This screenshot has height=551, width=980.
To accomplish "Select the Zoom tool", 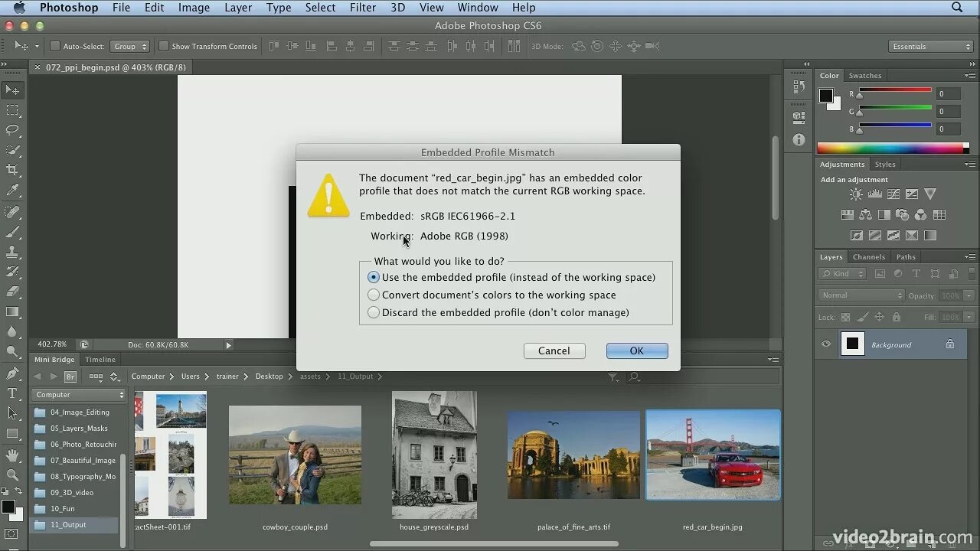I will point(13,474).
